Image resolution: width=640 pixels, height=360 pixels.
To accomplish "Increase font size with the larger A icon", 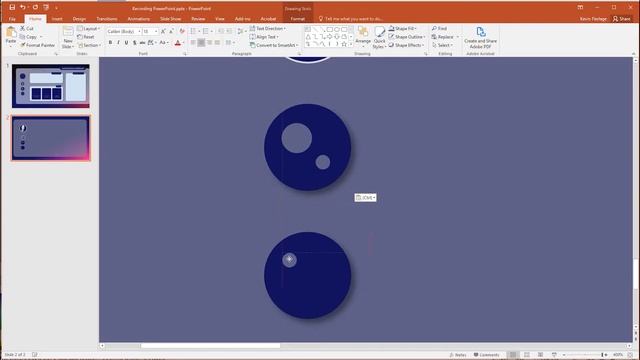I will tap(163, 31).
